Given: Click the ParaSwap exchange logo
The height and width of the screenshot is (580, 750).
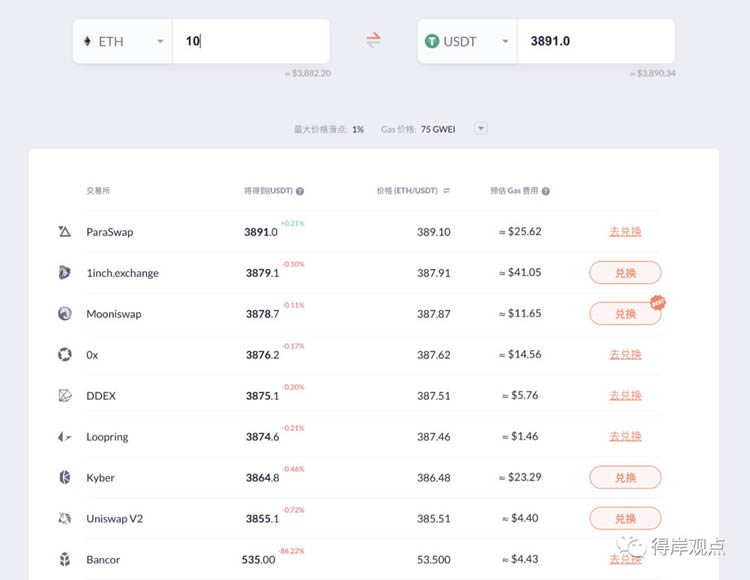Looking at the screenshot, I should [x=65, y=232].
